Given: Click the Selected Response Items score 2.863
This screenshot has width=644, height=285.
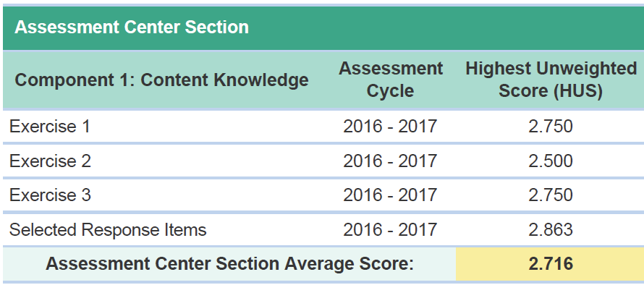Looking at the screenshot, I should [551, 229].
